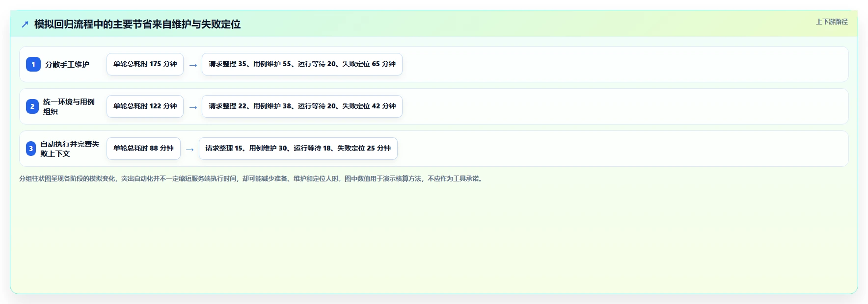This screenshot has height=304, width=868.
Task: Click the breakdown box with 失败定位 65 分钟
Action: 302,64
